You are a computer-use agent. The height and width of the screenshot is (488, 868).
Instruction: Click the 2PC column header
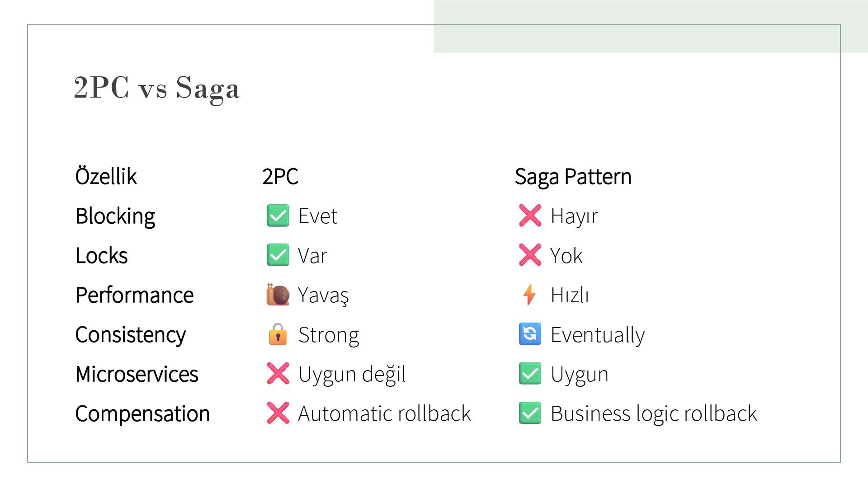click(x=280, y=176)
